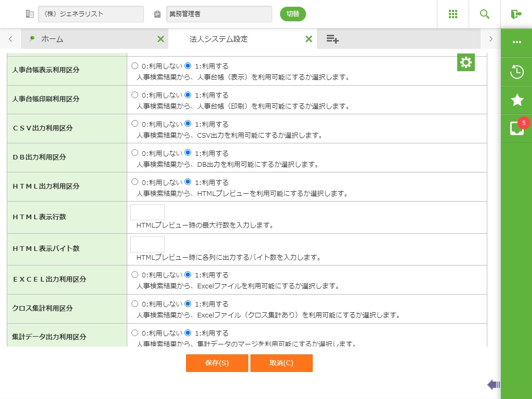Viewport: 532px width, 399px height.
Task: Select 0:利用しない for 人事台帳表示利用区分
Action: [135, 66]
